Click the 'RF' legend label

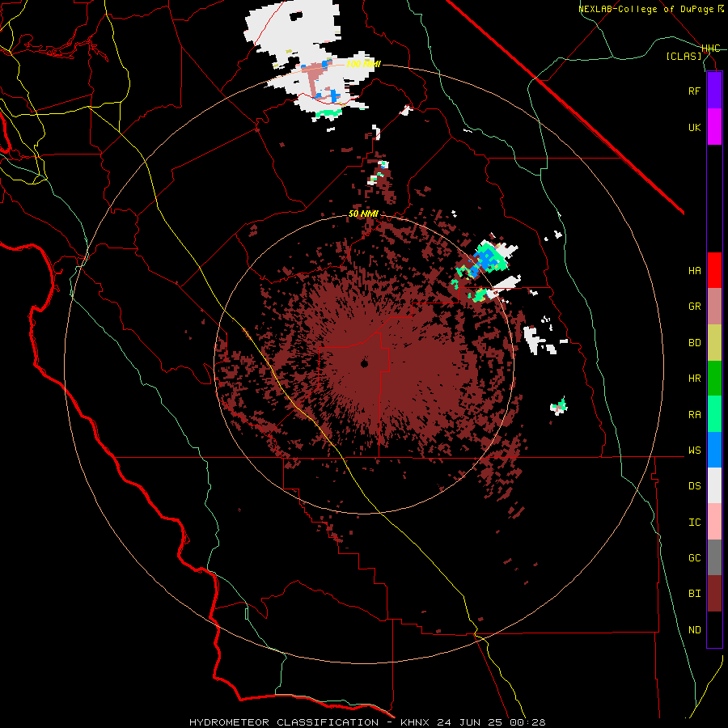[694, 91]
